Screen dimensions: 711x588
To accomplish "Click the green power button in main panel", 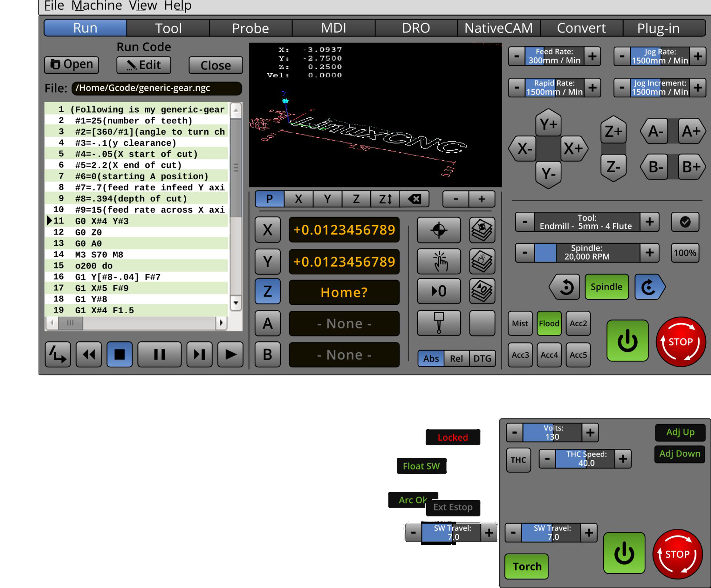I will [x=627, y=341].
